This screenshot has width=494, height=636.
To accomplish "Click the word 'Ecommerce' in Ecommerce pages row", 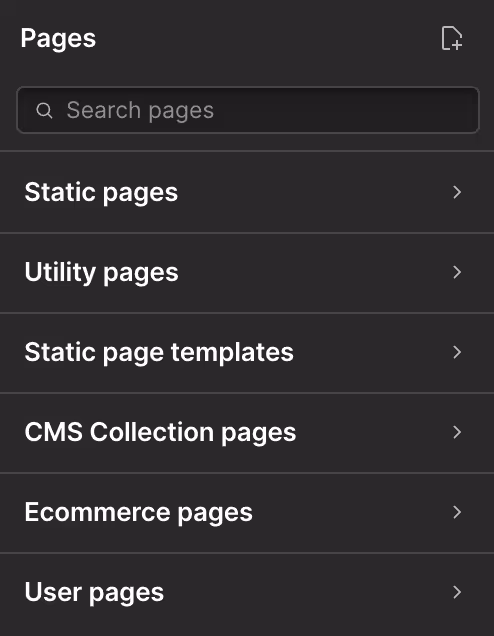I will 97,512.
